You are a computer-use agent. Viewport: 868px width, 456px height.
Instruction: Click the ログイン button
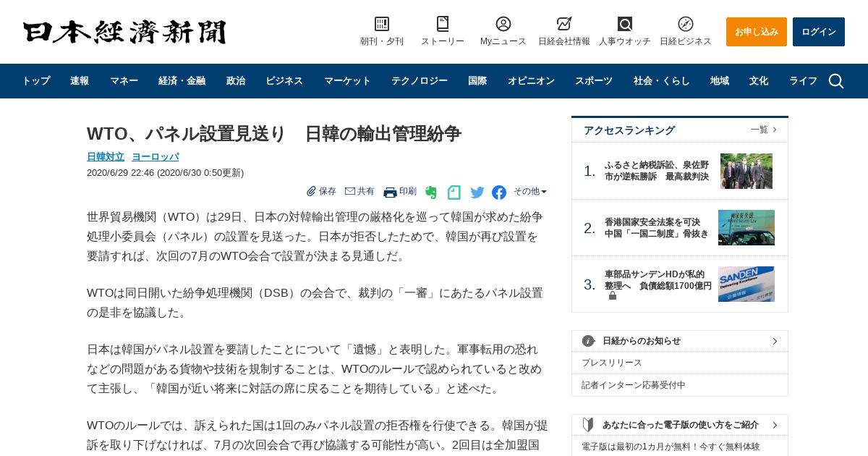(819, 32)
